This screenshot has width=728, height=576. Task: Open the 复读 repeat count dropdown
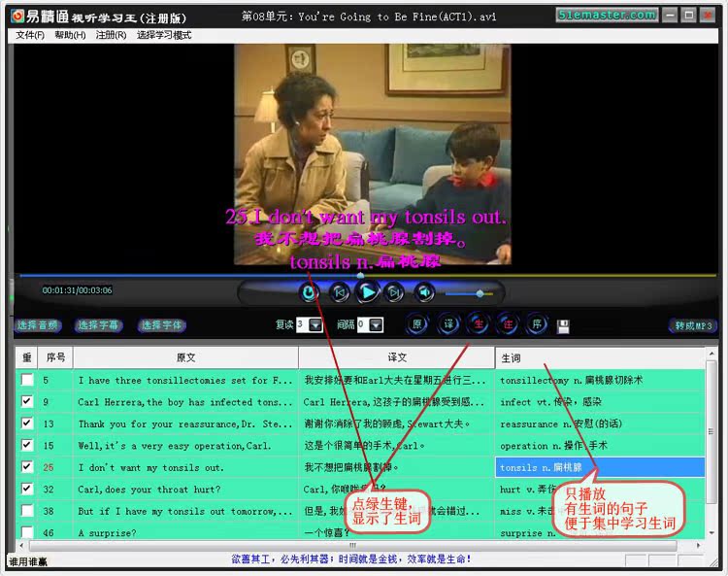(315, 324)
